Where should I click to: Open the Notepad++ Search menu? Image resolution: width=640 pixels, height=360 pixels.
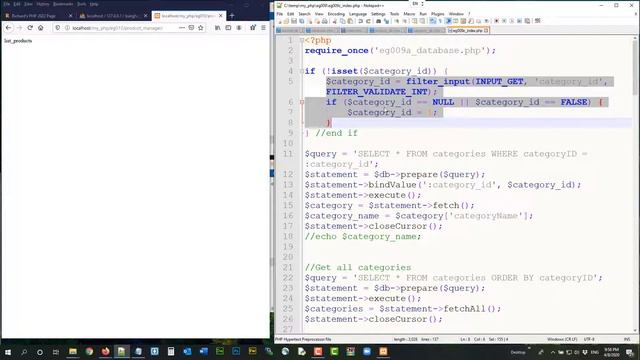(x=304, y=14)
